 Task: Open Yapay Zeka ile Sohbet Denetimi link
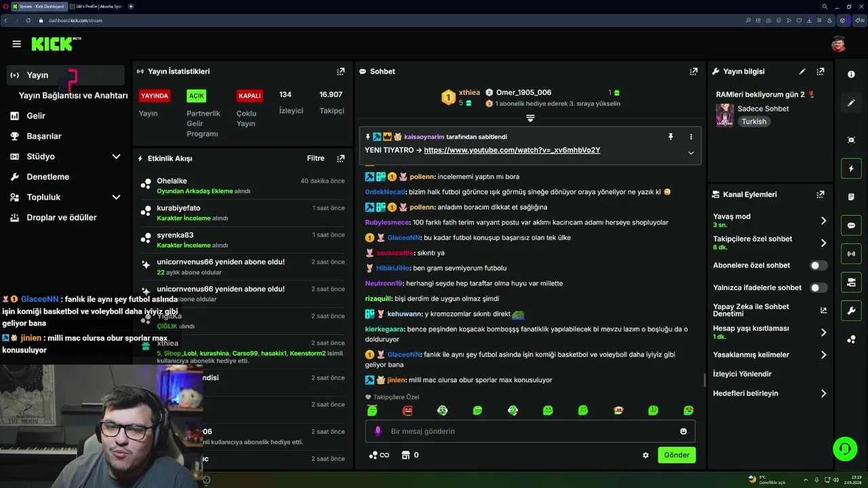pos(770,310)
